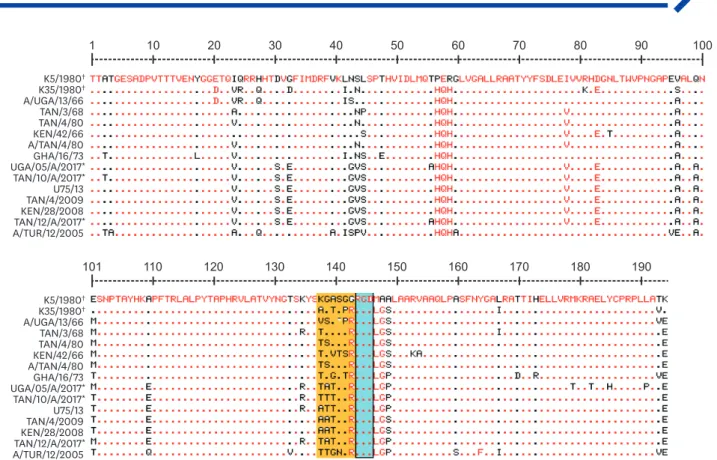Select TTGN residues in the A/TUR/12/2005 row
The image size is (717, 460).
pyautogui.click(x=330, y=452)
